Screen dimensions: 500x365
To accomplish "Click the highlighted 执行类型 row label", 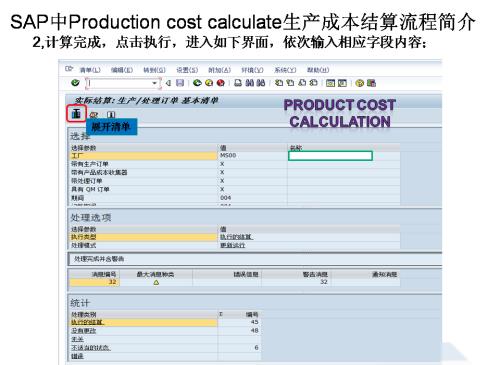I will [143, 237].
